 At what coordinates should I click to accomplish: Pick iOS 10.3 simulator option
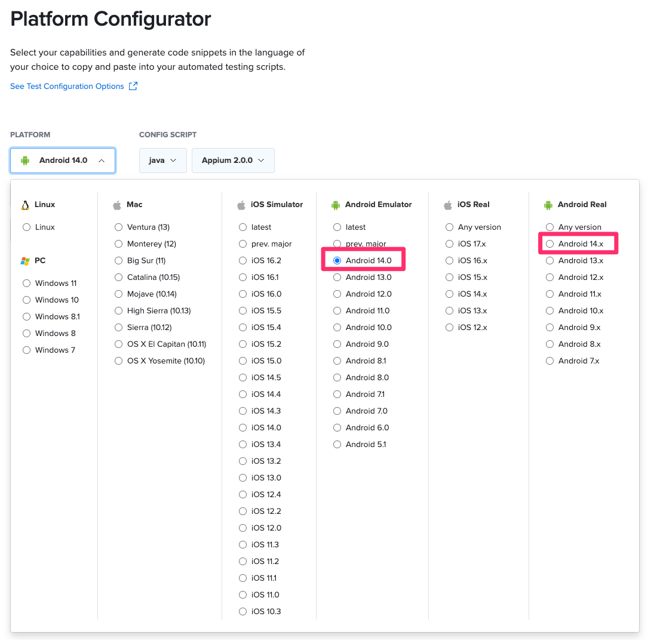click(x=242, y=611)
